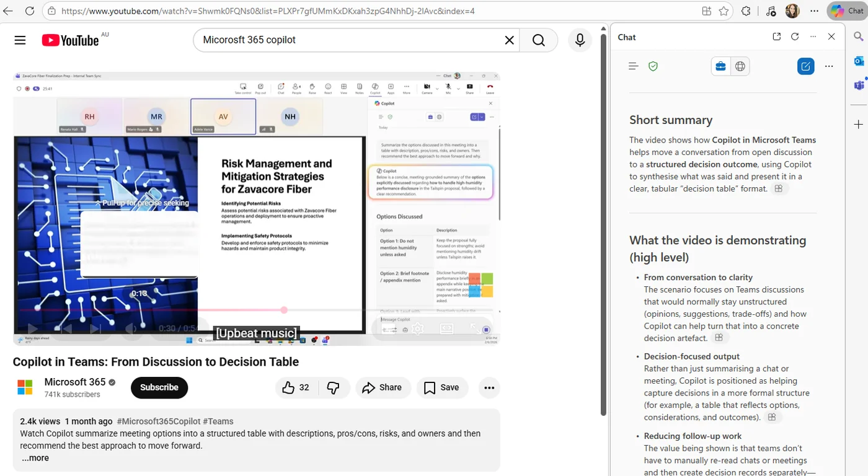Play or pause the video

[x=32, y=328]
